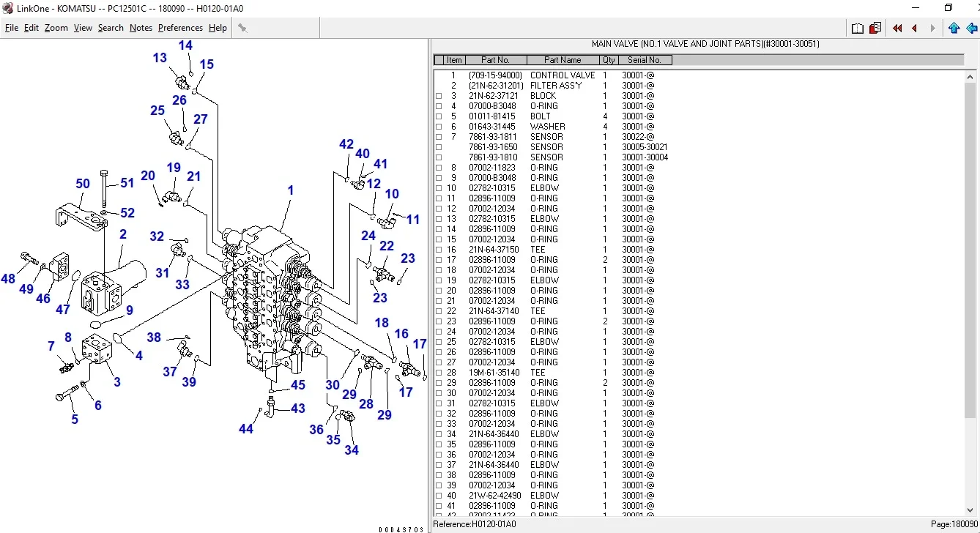Tick the checkbox for item 5 BOLT
Screen dimensions: 980x533
click(439, 116)
